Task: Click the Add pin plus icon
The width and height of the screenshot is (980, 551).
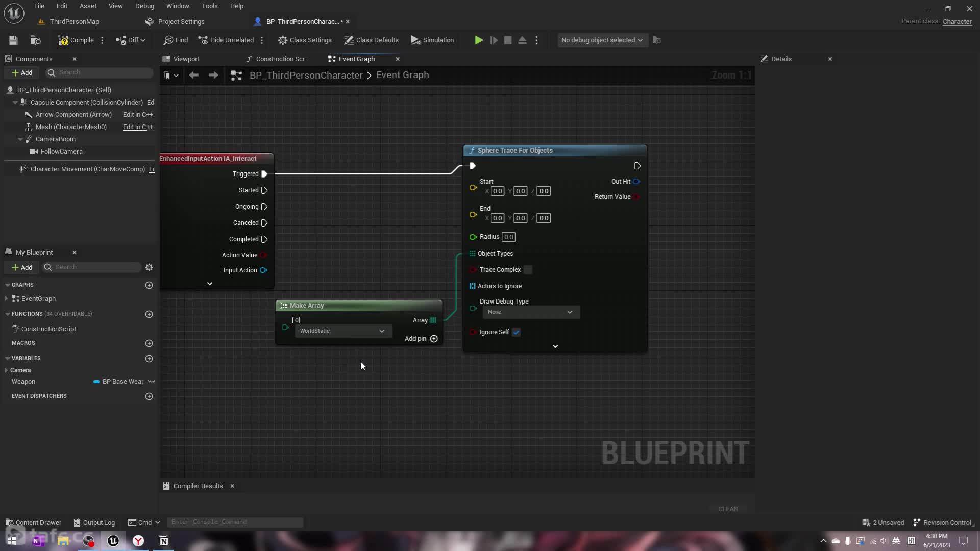Action: [x=434, y=339]
